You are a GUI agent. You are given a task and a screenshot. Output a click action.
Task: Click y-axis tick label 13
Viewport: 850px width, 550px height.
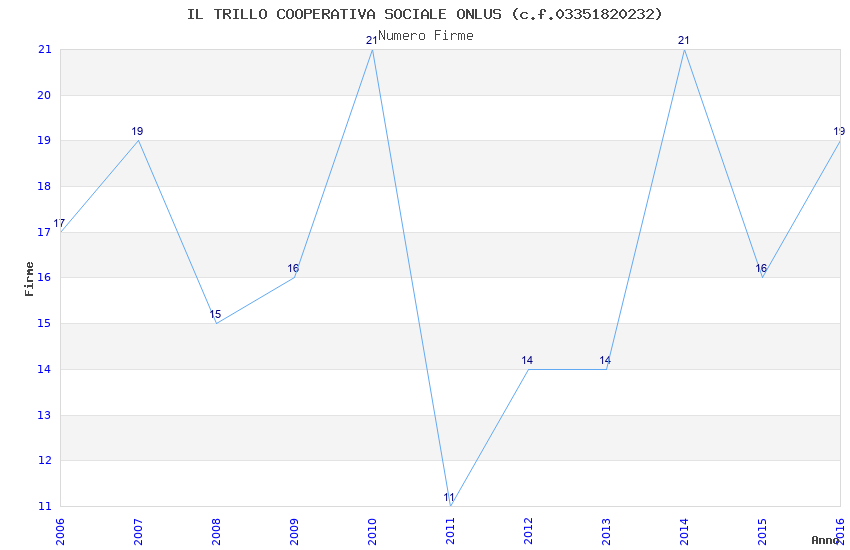44,416
